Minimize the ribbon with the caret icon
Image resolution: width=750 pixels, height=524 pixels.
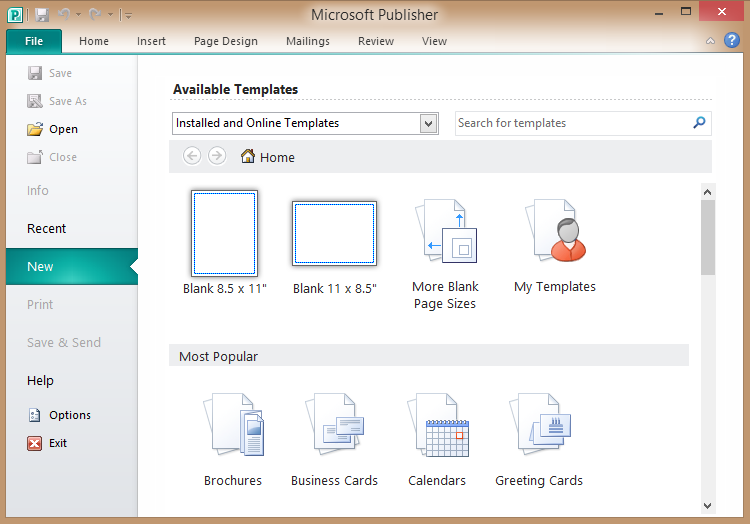710,41
